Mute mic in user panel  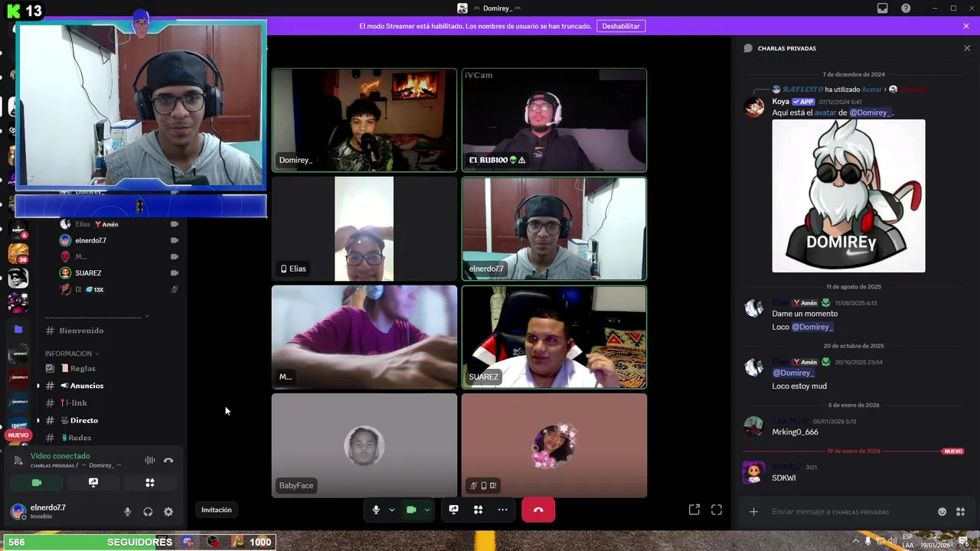click(128, 512)
